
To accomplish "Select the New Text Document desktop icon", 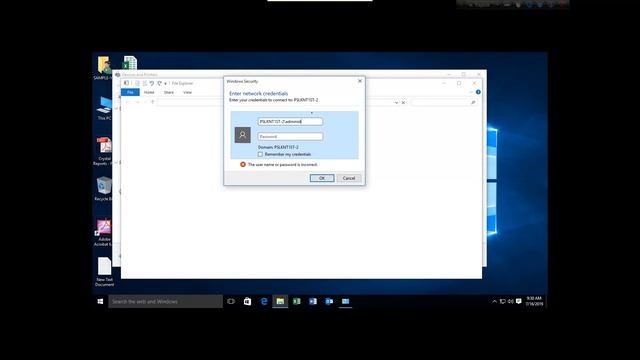I will (104, 272).
